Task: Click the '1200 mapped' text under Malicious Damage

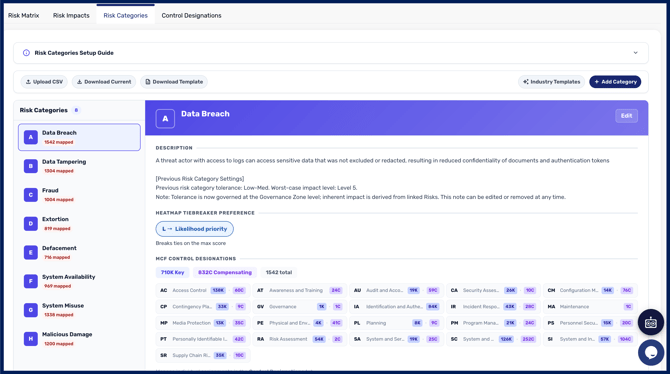Action: (x=59, y=344)
